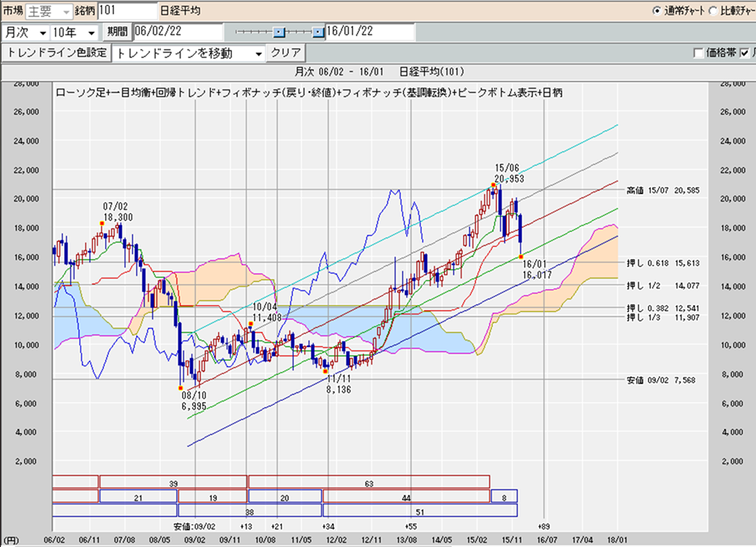
Task: Click the cycle box labeled 44
Action: (x=406, y=496)
